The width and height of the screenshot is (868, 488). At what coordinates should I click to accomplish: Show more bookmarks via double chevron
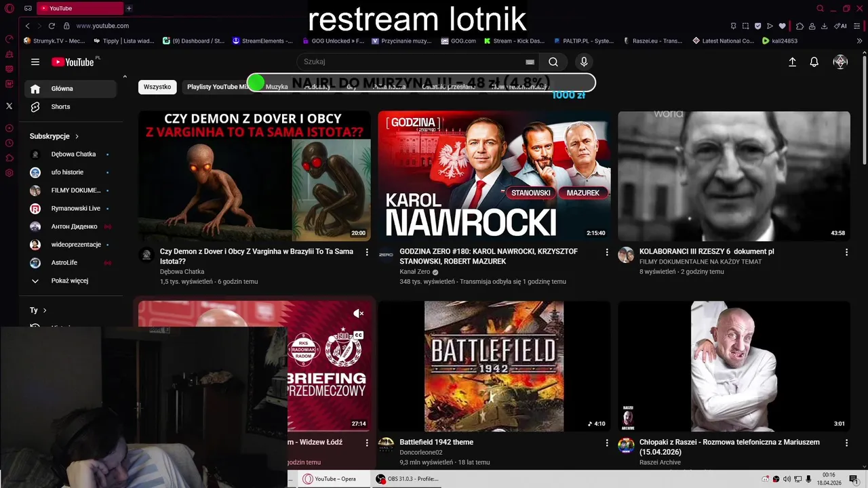click(860, 41)
